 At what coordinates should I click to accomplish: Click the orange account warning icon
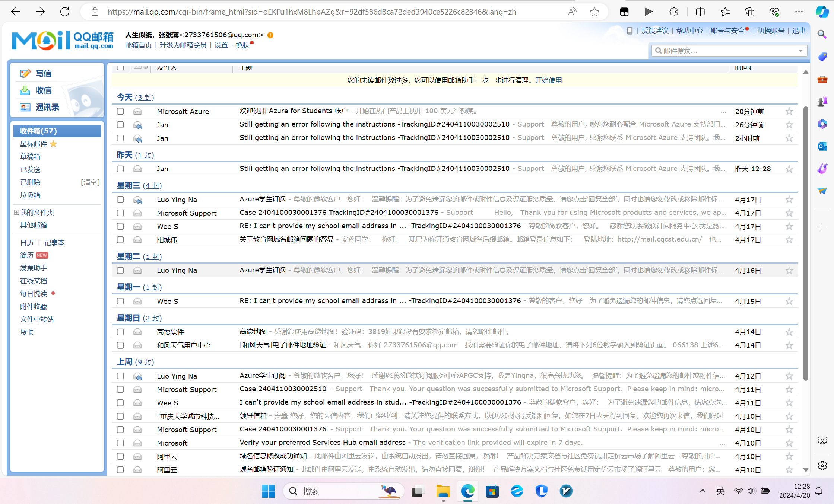pos(270,35)
